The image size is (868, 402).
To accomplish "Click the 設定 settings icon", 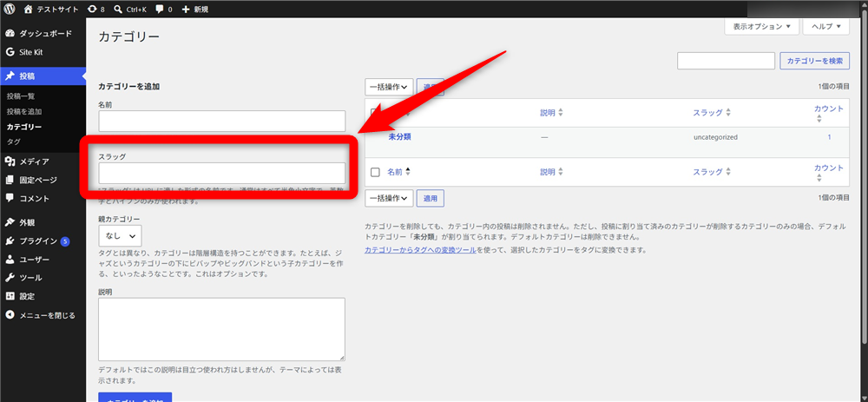I will coord(10,296).
